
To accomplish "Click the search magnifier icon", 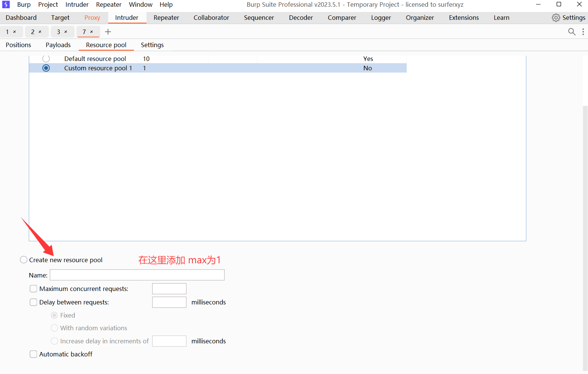I will point(572,32).
